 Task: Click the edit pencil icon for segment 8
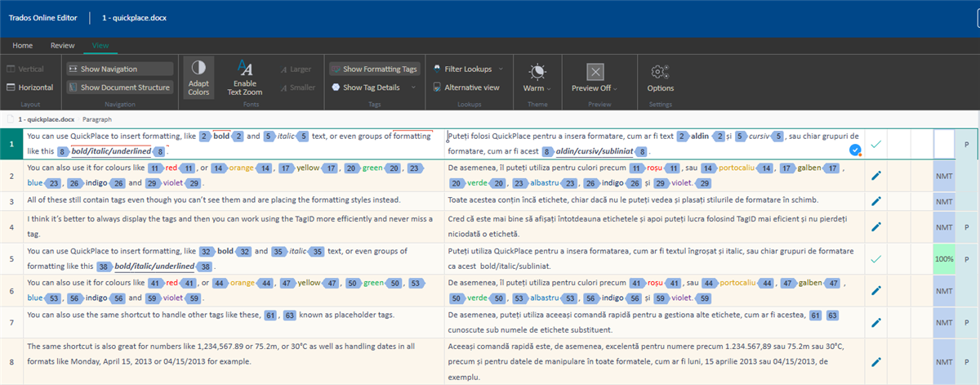click(875, 360)
